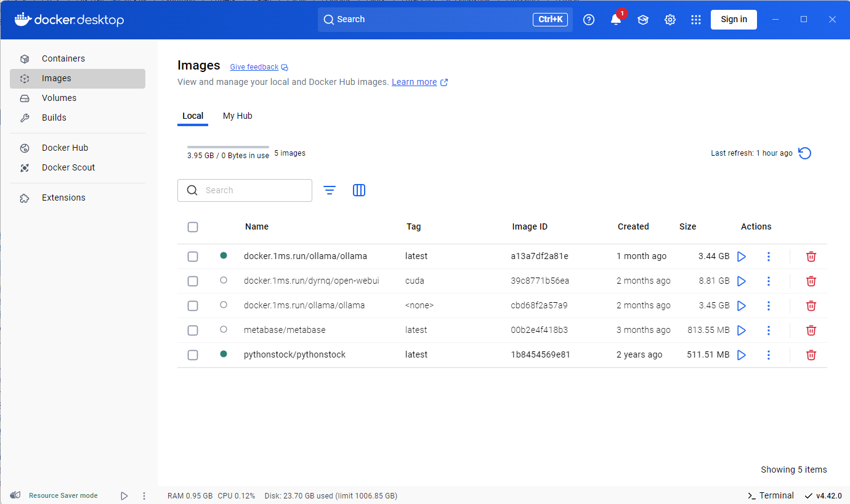Open Containers in the sidebar
The height and width of the screenshot is (504, 850).
tap(78, 59)
